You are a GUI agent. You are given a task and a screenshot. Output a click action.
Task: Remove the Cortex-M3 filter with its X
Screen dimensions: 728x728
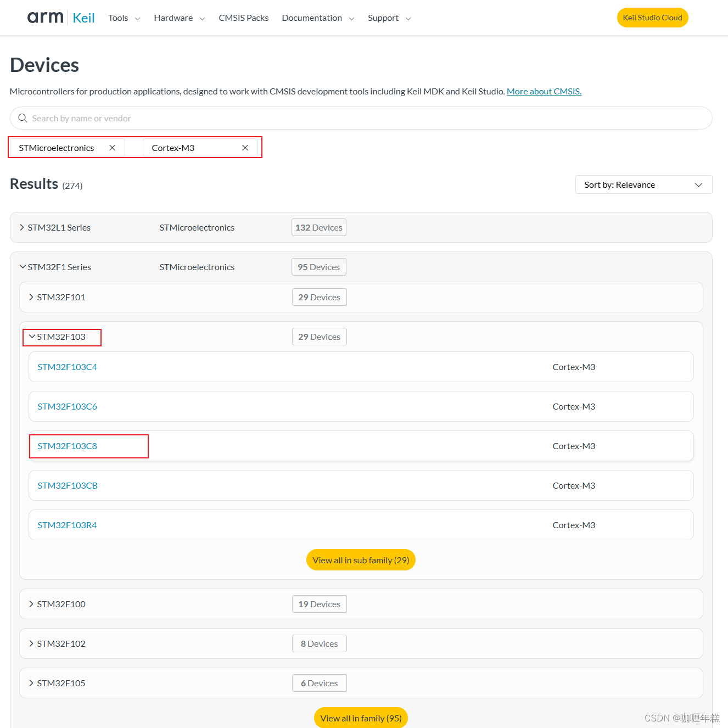pyautogui.click(x=245, y=148)
